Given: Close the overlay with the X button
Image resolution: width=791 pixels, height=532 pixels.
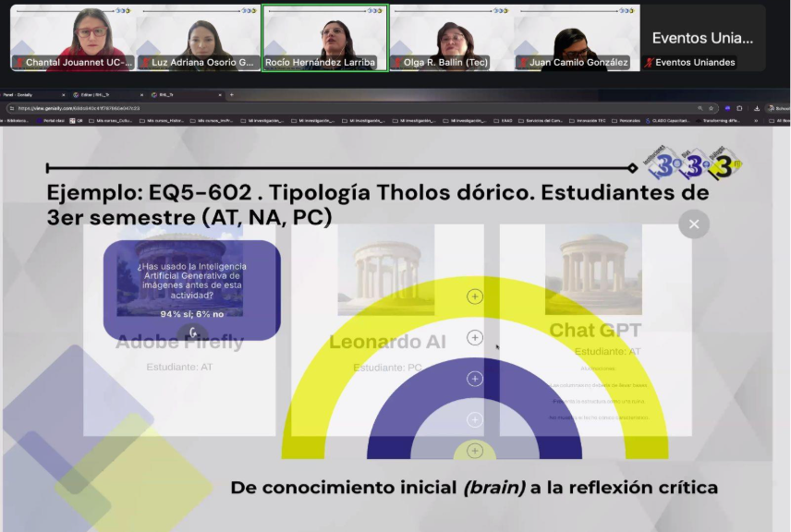Looking at the screenshot, I should tap(693, 224).
